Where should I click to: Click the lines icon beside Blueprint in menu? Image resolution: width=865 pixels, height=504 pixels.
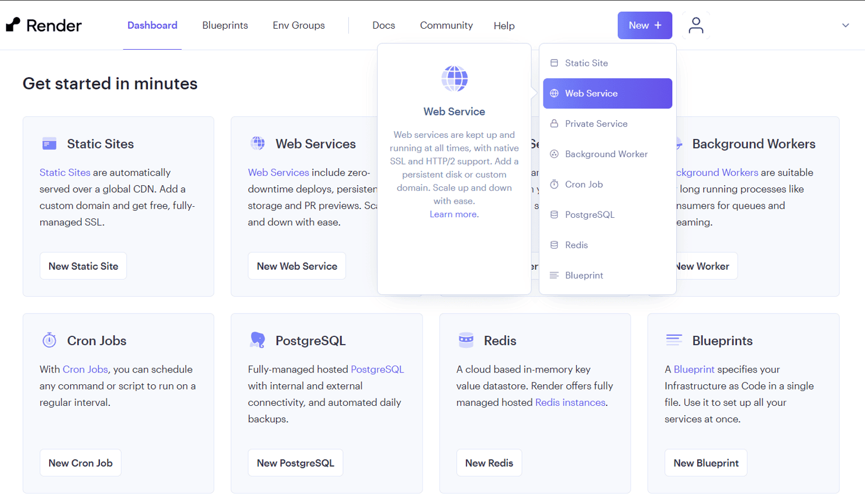click(x=554, y=275)
